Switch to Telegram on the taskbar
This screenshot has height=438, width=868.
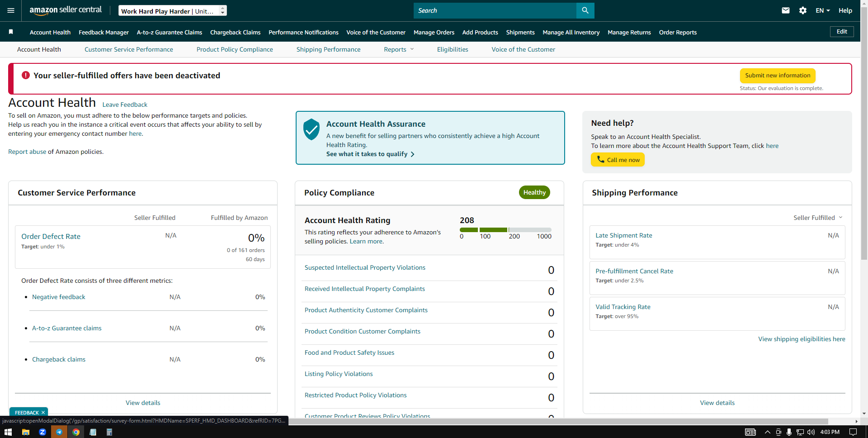point(59,432)
